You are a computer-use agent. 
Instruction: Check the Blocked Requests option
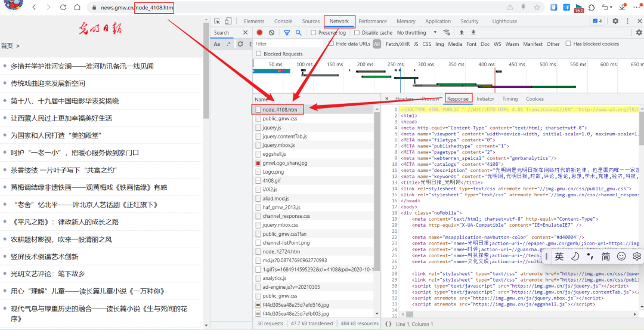[259, 54]
